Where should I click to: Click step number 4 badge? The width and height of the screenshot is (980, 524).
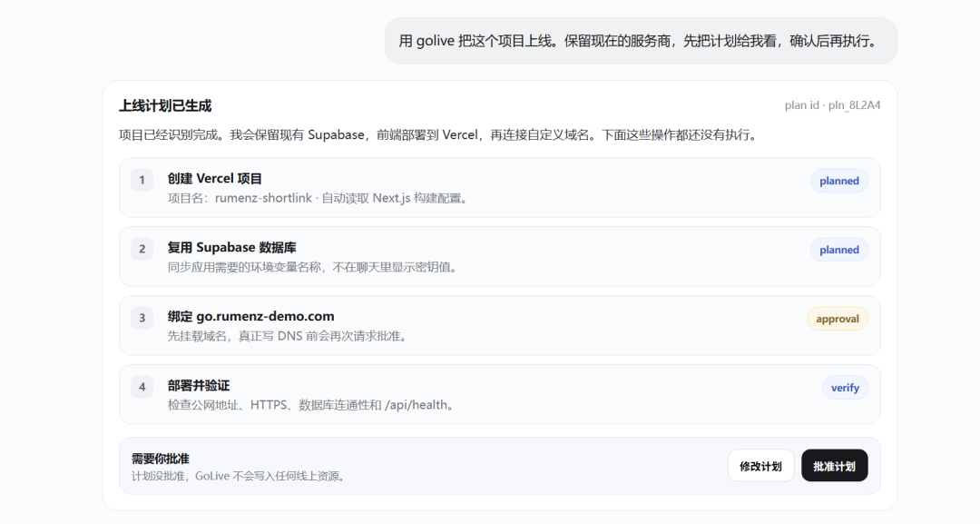(142, 387)
